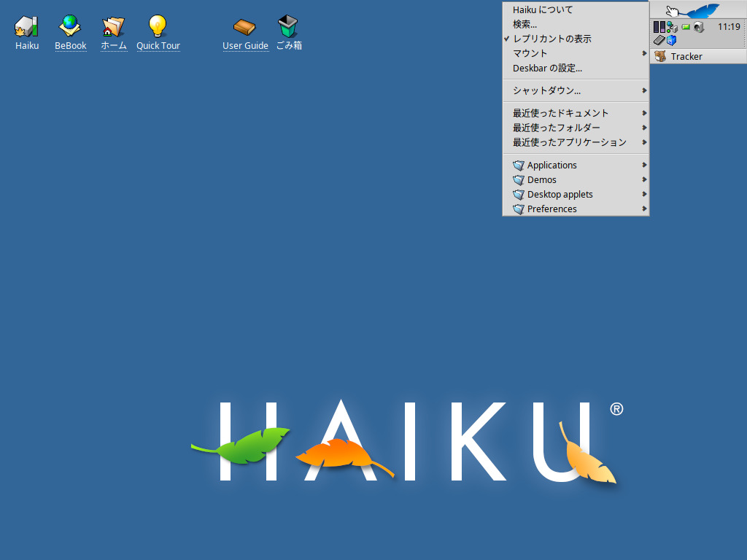Image resolution: width=747 pixels, height=560 pixels.
Task: Select Haiku について menu entry
Action: (543, 9)
